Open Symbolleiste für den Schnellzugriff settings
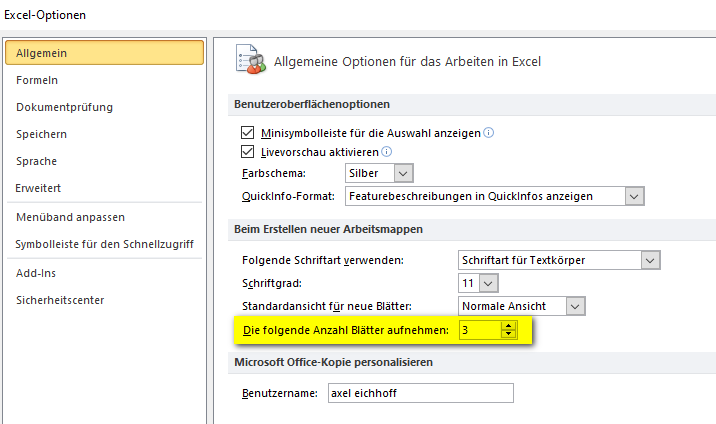 pos(105,244)
